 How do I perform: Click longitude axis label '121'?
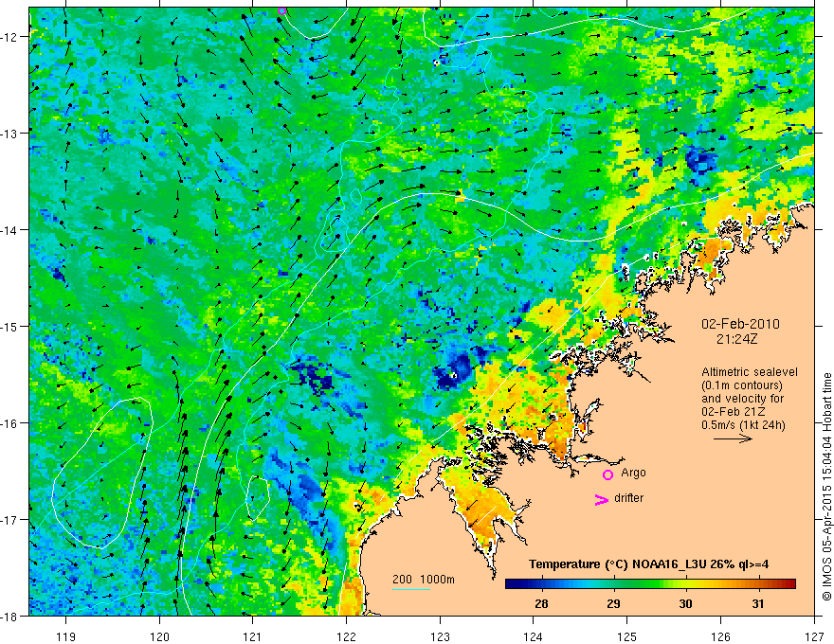253,636
